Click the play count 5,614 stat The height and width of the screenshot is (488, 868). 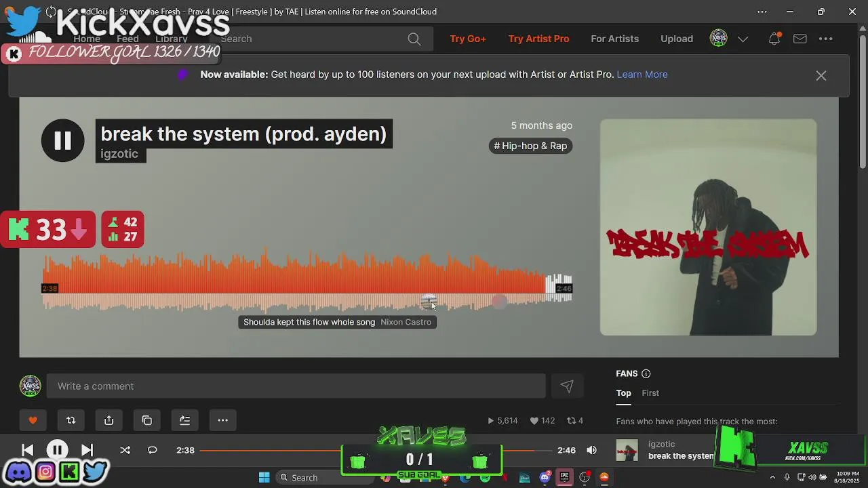click(x=502, y=421)
